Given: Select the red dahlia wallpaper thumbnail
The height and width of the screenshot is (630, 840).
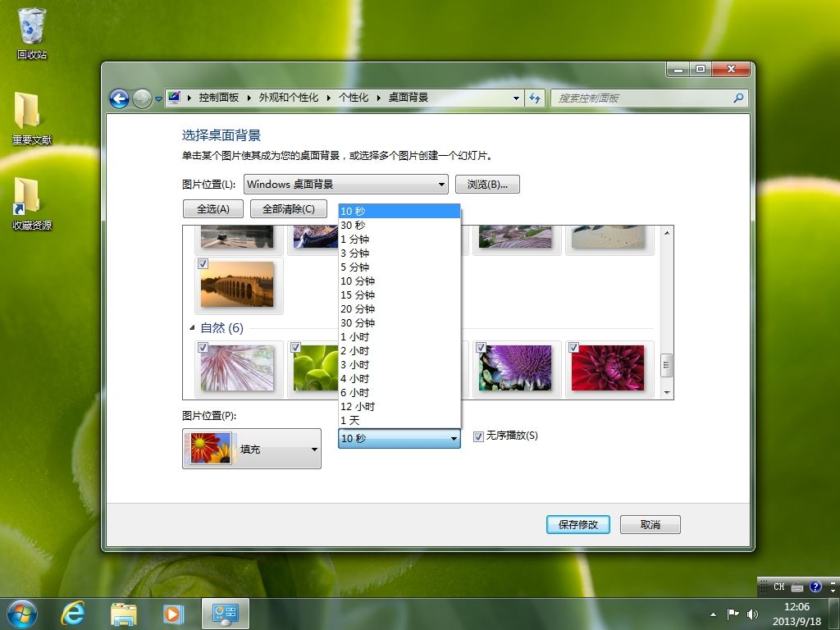Looking at the screenshot, I should pyautogui.click(x=608, y=367).
